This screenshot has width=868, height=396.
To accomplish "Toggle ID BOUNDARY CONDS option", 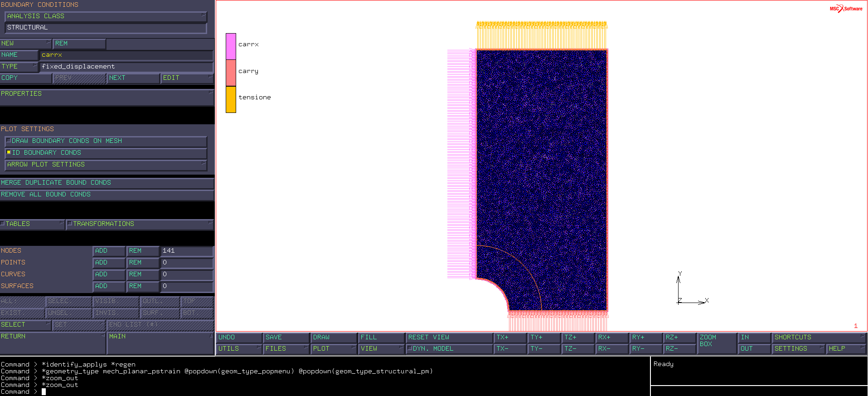I will 106,153.
